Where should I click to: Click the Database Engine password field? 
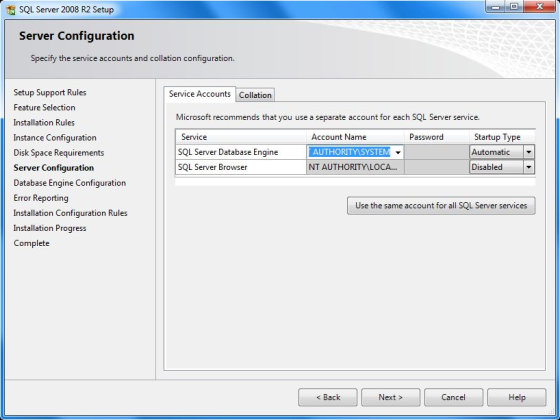(x=436, y=152)
